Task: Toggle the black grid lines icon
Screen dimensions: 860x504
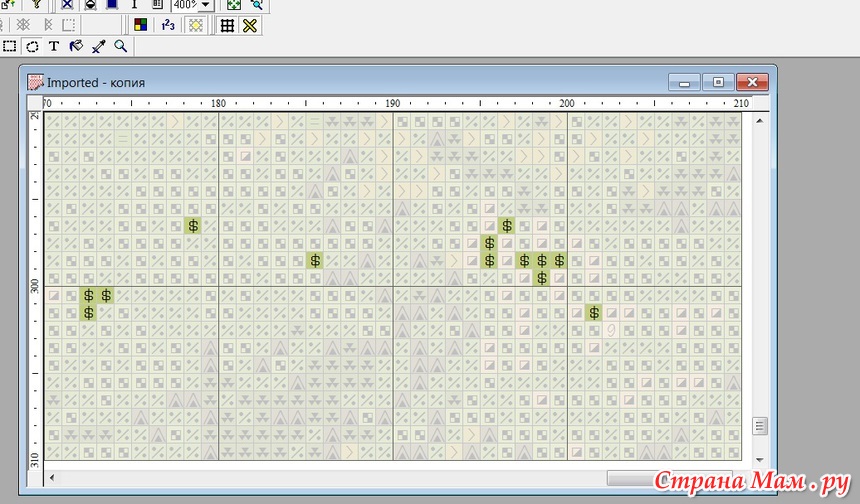Action: click(227, 25)
